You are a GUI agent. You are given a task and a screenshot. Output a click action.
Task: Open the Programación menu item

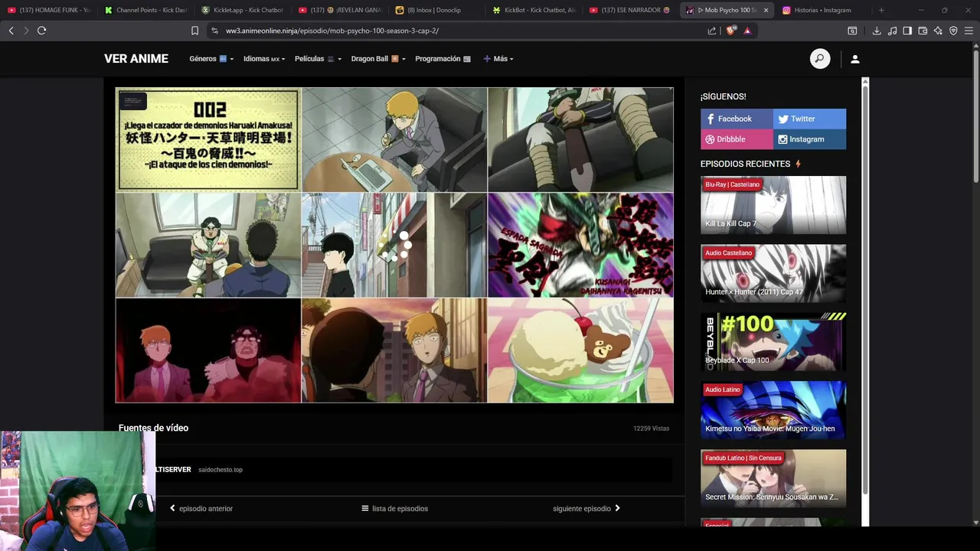[x=443, y=59]
